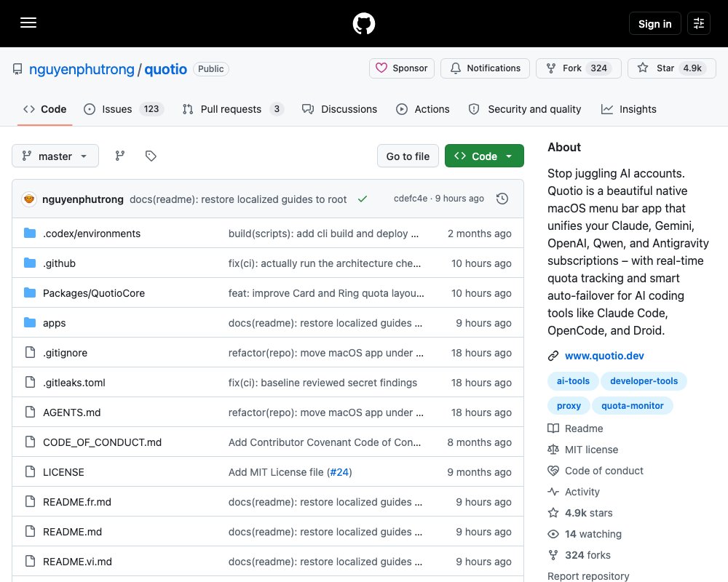View branches via the branch icon
Viewport: 728px width, 582px height.
tap(120, 156)
